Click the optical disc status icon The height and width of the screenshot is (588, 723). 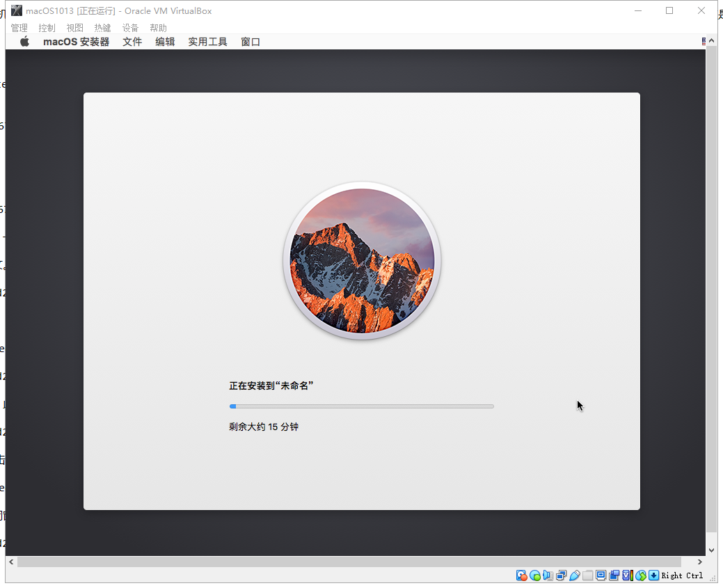535,575
